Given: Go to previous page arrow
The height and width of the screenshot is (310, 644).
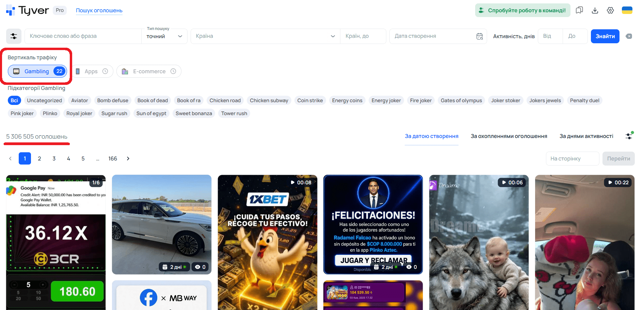Looking at the screenshot, I should [x=10, y=158].
